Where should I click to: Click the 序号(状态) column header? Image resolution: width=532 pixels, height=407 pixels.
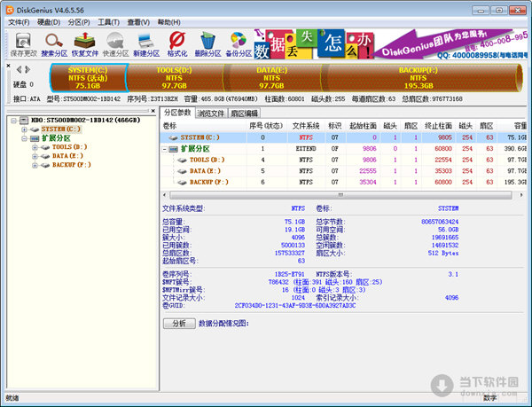[x=267, y=126]
